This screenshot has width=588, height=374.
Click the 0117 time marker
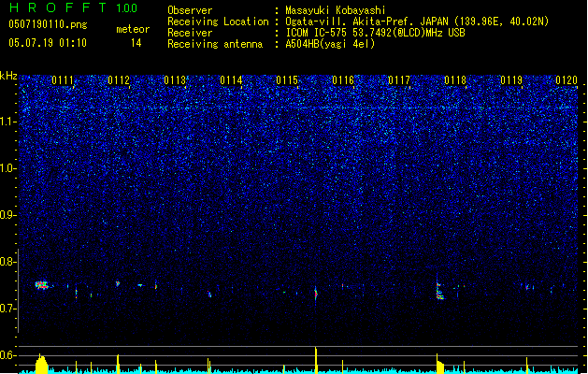(x=399, y=80)
